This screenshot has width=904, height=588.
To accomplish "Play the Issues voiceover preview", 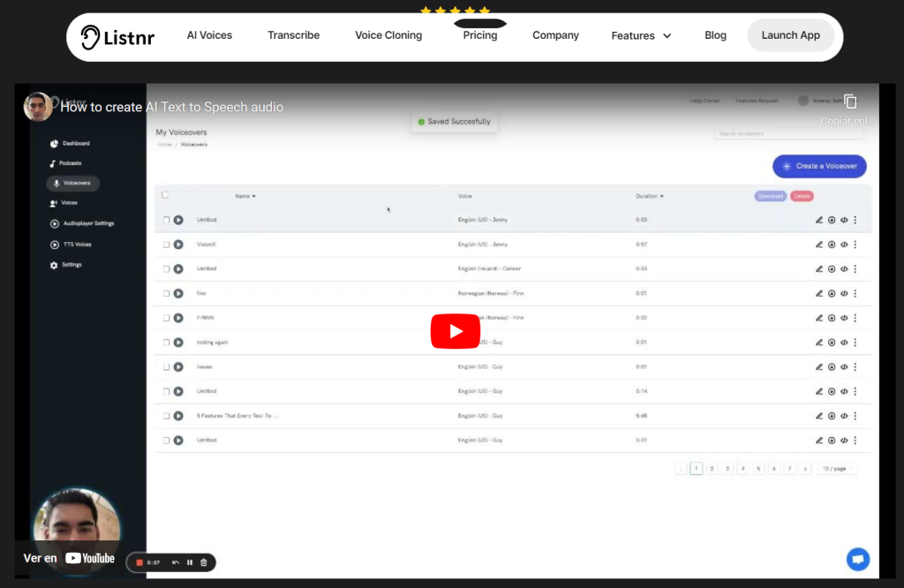I will [178, 366].
